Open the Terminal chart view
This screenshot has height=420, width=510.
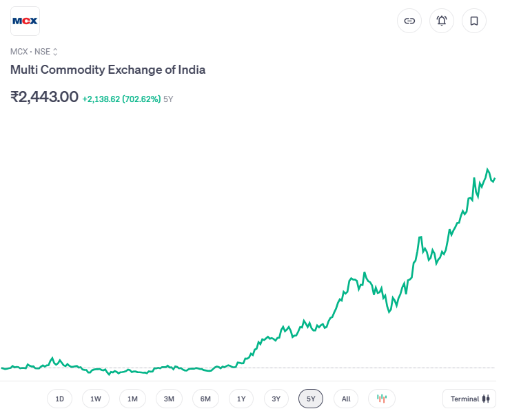coord(469,399)
